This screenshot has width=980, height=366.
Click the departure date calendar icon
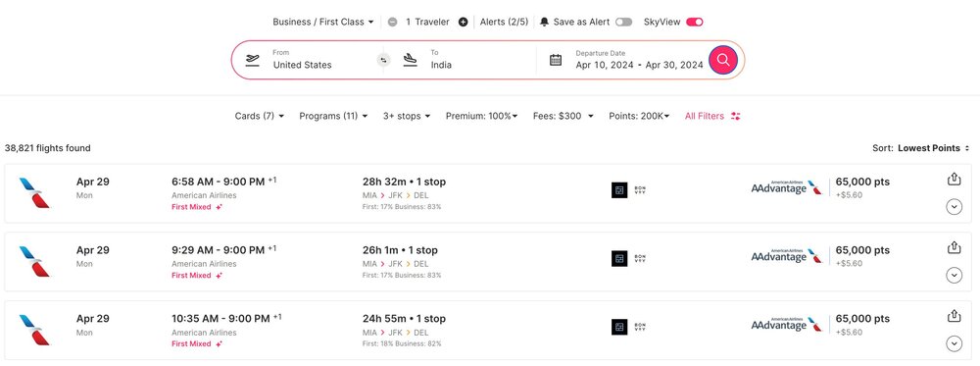click(x=556, y=60)
